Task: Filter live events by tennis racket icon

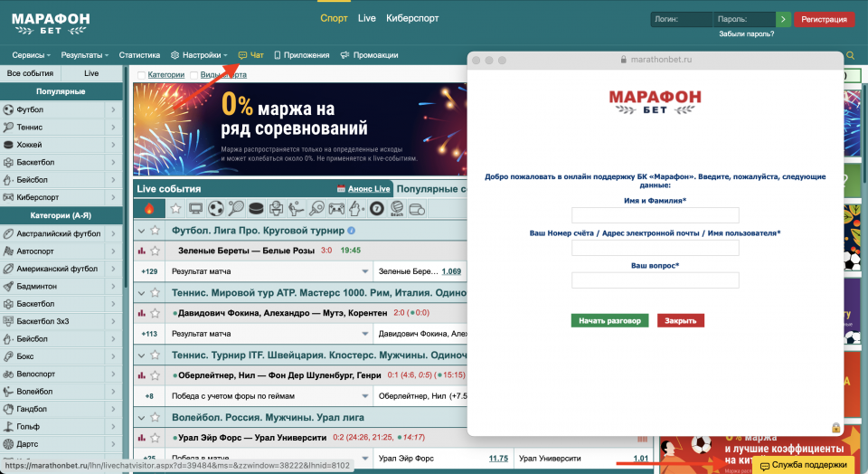Action: tap(236, 209)
